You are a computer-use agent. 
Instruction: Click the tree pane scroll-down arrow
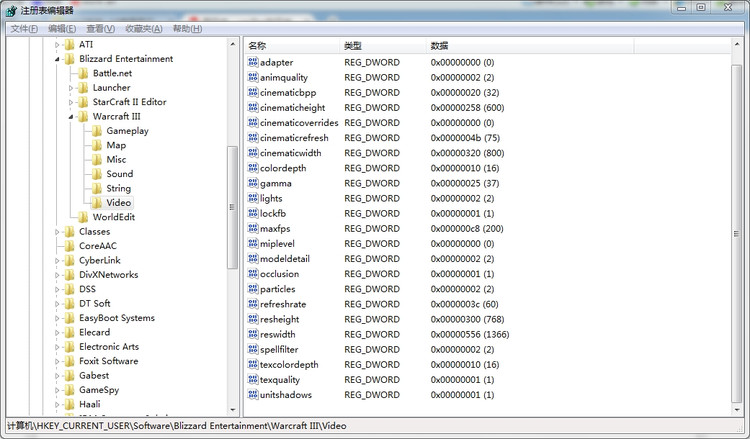pos(233,410)
